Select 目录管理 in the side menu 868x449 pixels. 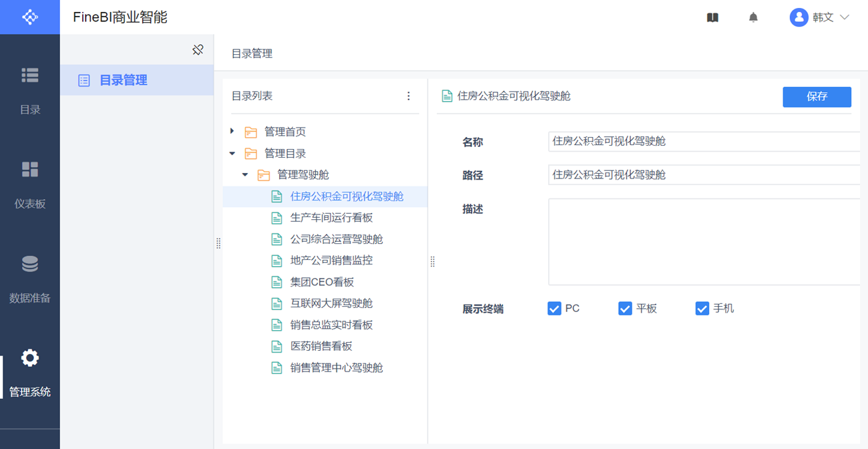point(124,81)
